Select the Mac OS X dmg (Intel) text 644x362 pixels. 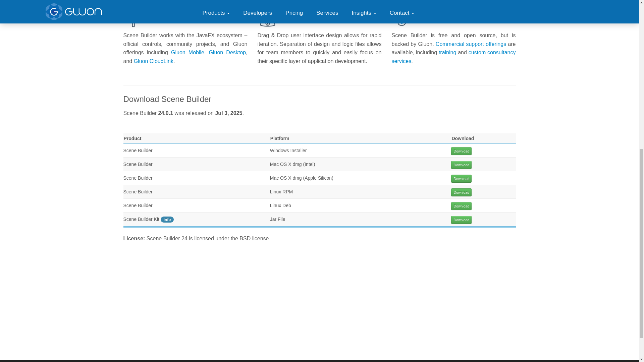tap(292, 164)
